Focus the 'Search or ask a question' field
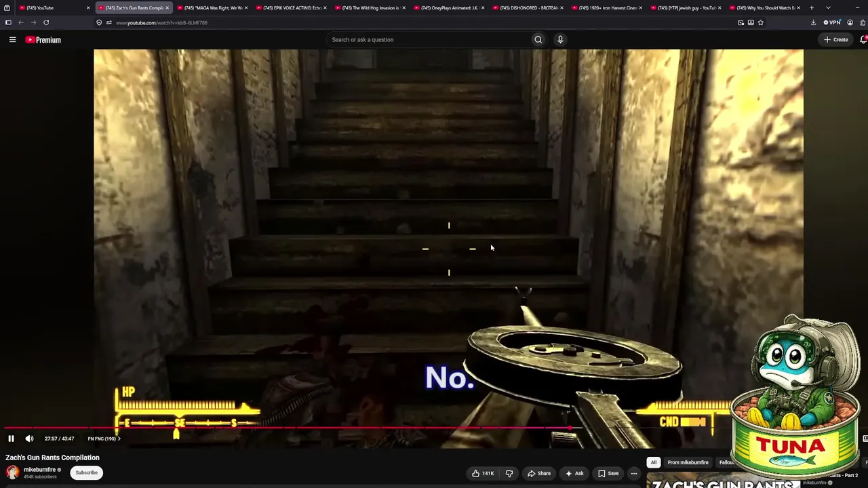The height and width of the screenshot is (488, 868). point(427,39)
